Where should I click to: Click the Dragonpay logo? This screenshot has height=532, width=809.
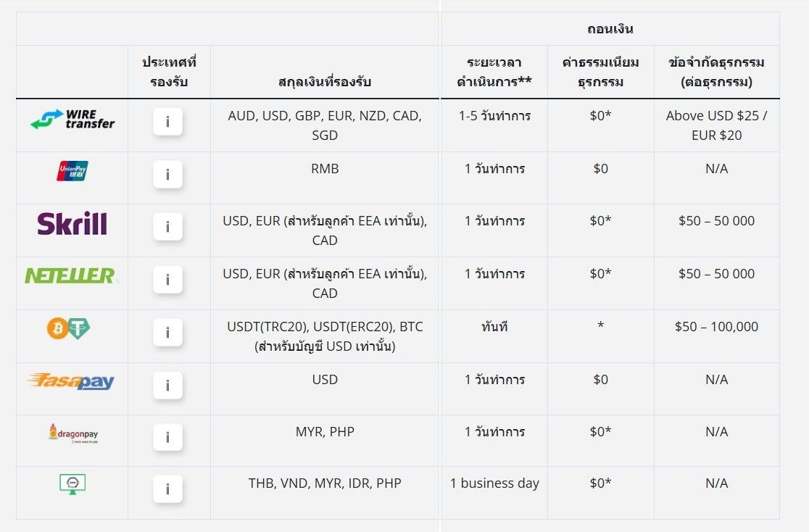point(72,433)
